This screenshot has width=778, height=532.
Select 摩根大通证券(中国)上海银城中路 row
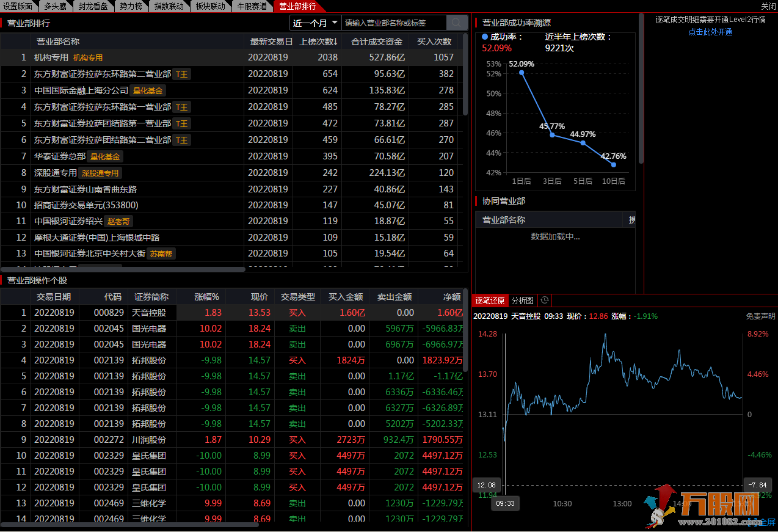pyautogui.click(x=232, y=237)
